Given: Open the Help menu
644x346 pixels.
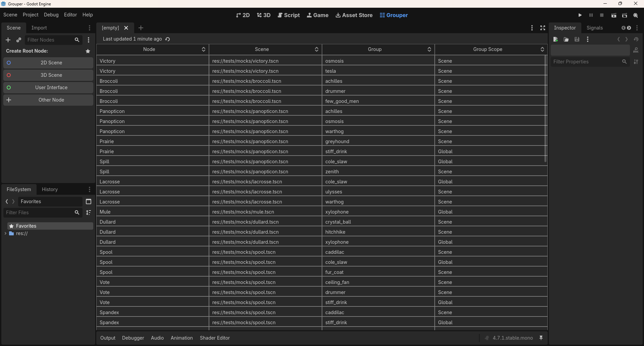Looking at the screenshot, I should [88, 15].
